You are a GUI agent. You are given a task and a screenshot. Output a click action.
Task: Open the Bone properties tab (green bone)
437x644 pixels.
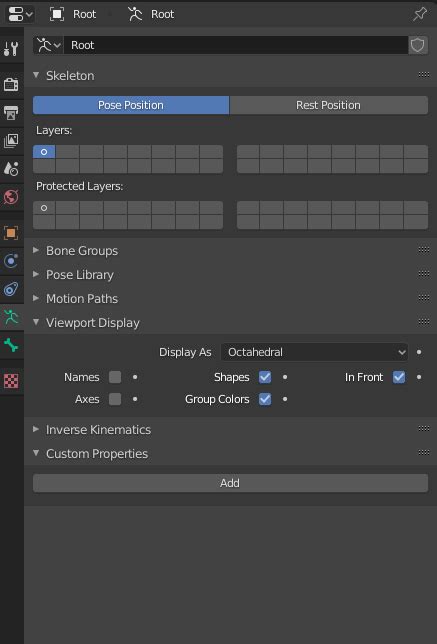tap(11, 345)
